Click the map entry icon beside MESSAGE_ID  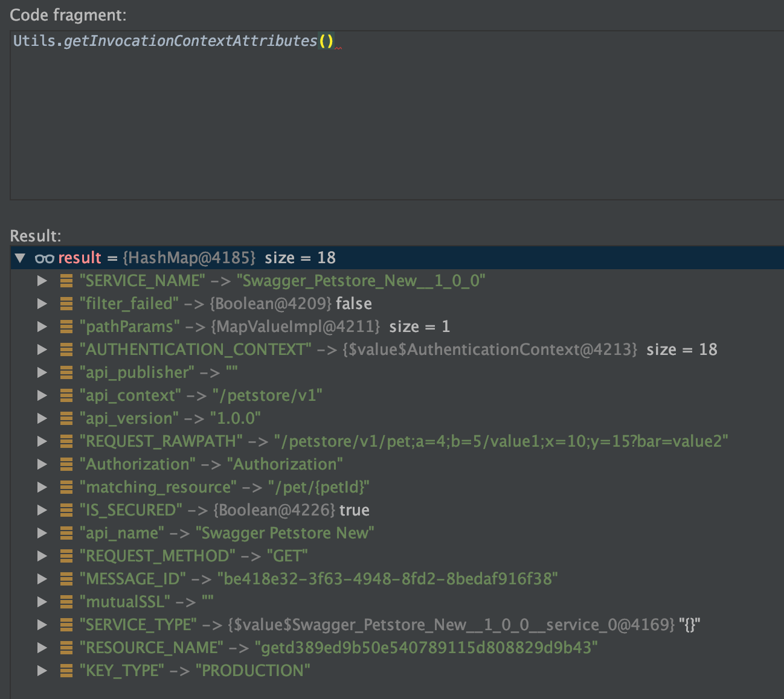pos(66,578)
